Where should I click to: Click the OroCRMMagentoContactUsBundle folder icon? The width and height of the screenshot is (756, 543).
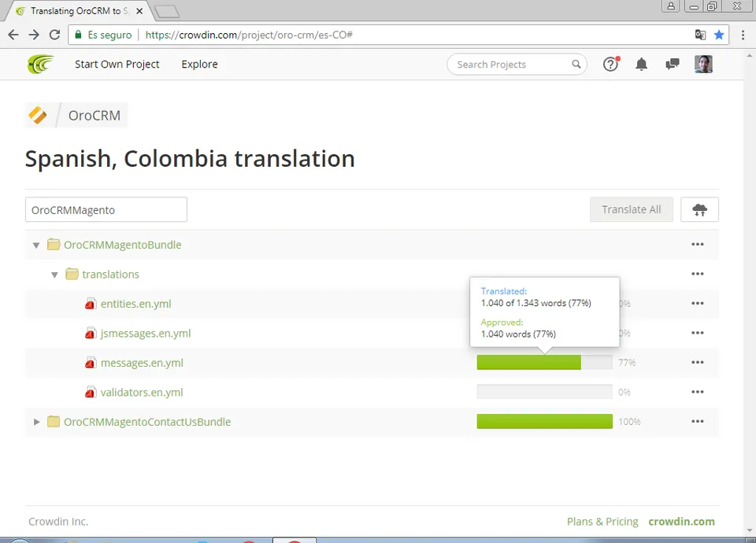[54, 422]
